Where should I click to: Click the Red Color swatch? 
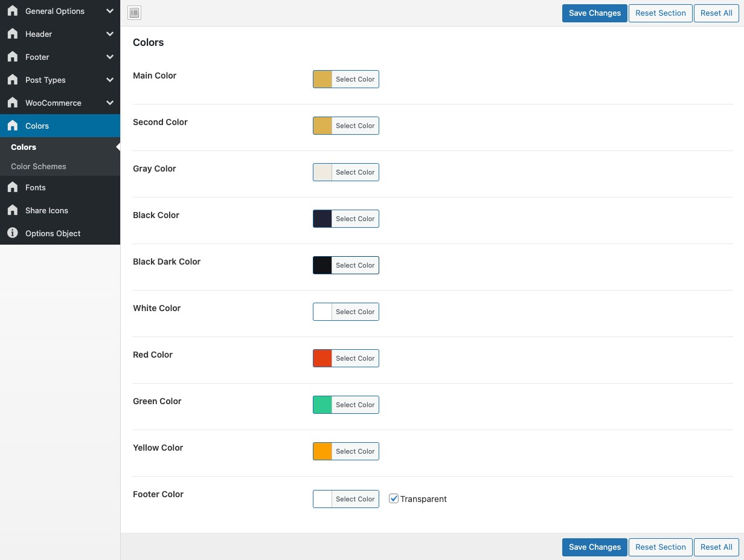(322, 358)
